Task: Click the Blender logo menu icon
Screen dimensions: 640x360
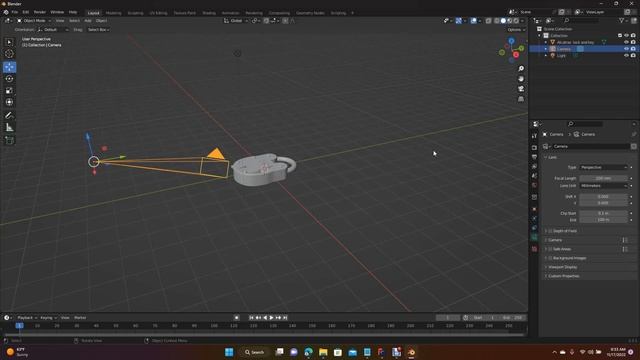Action: coord(6,12)
